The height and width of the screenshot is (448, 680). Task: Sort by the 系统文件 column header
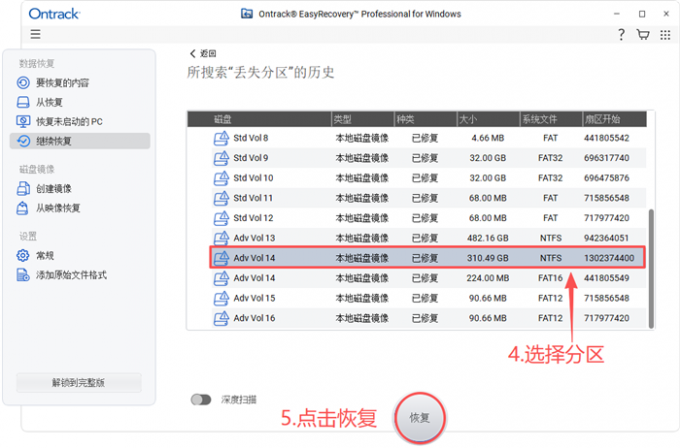551,119
